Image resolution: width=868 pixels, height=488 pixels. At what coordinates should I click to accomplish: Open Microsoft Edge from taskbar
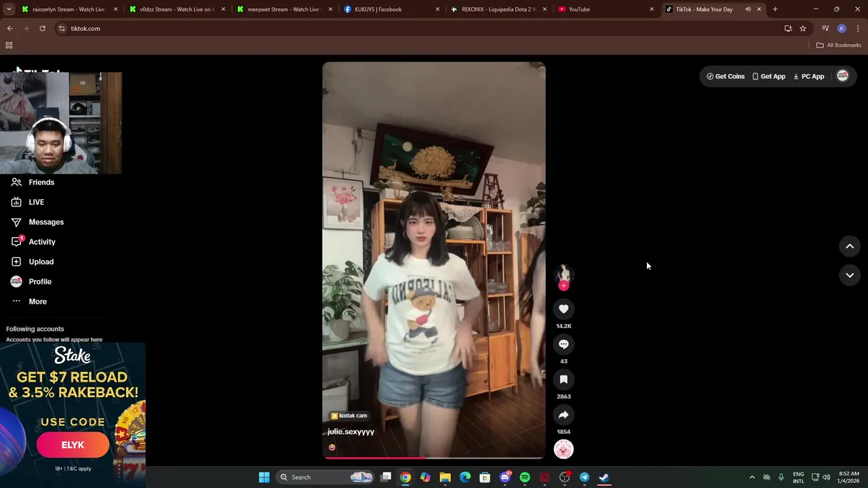click(x=465, y=477)
